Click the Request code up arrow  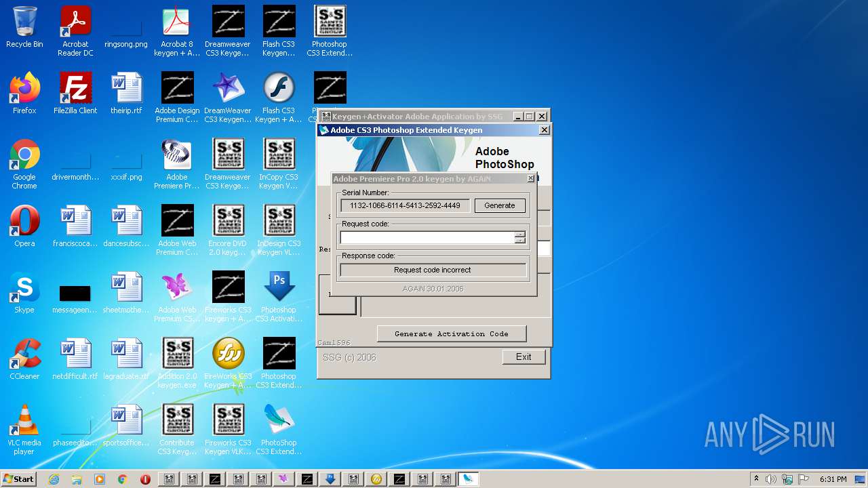pos(520,235)
